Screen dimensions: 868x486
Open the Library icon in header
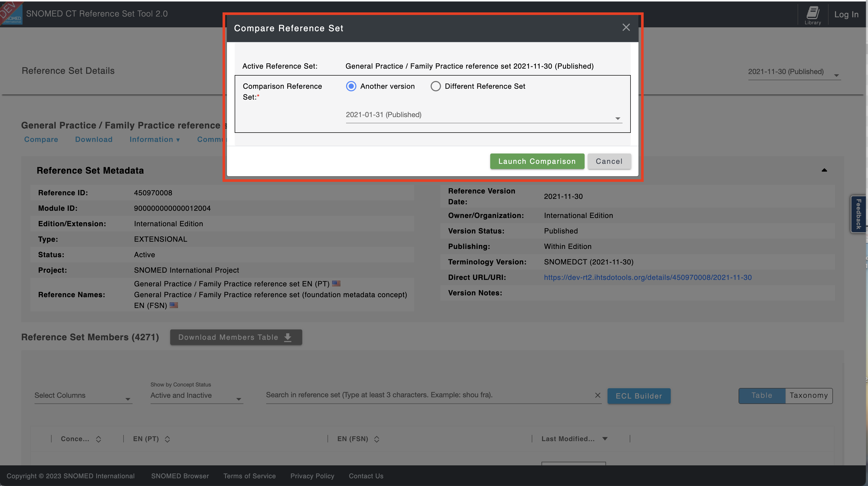pyautogui.click(x=812, y=15)
